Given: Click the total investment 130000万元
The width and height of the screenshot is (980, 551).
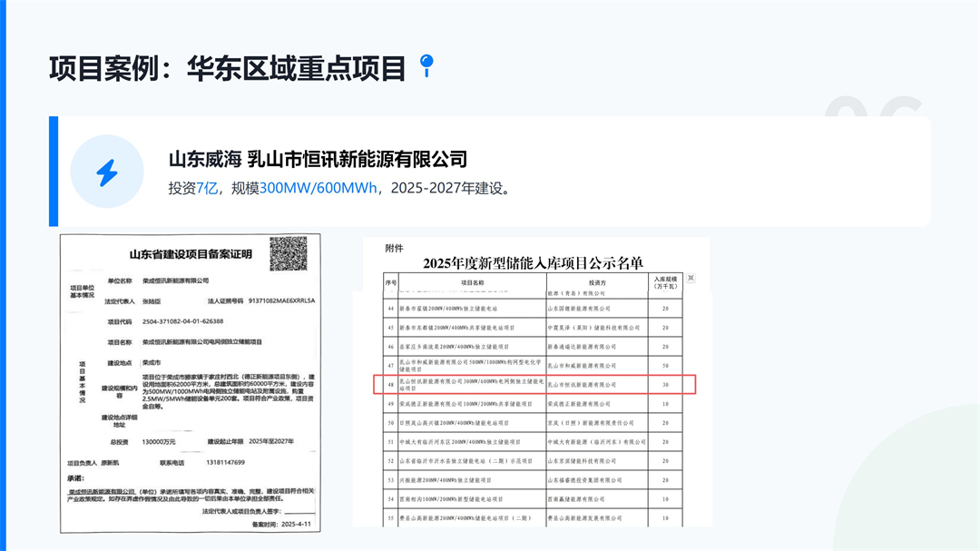Looking at the screenshot, I should pos(159,442).
